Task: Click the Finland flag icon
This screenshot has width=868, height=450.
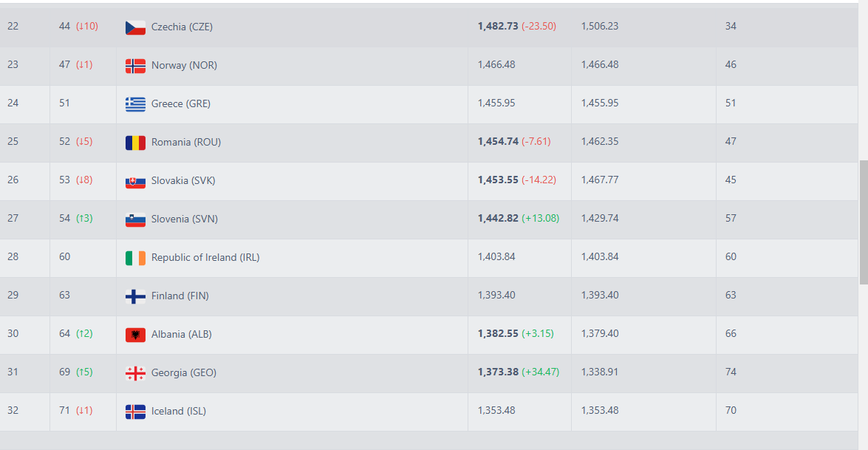Action: pyautogui.click(x=135, y=296)
